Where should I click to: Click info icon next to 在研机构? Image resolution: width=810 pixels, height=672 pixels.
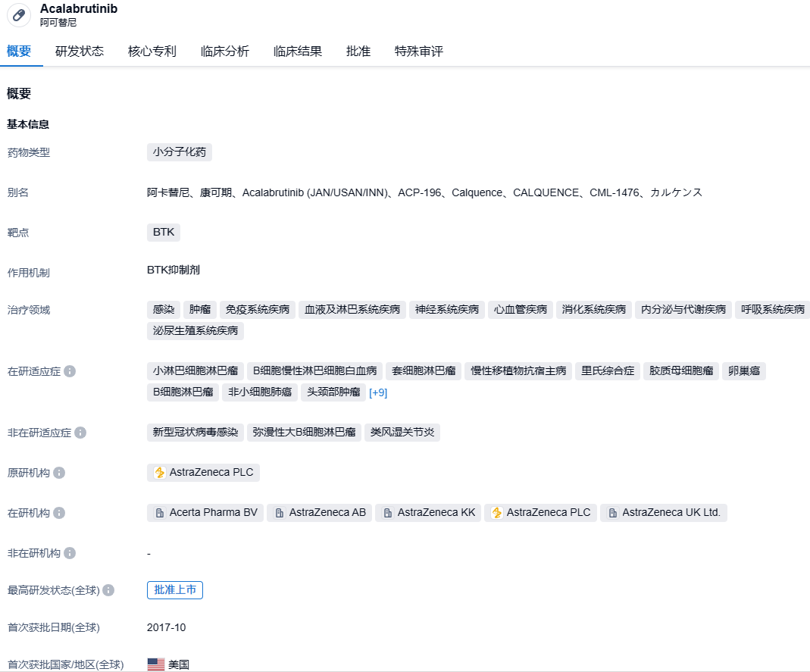coord(59,513)
